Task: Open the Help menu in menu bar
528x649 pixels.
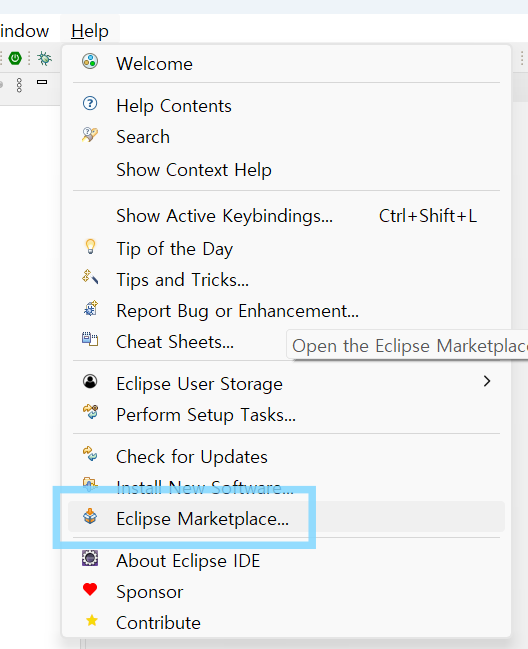Action: pos(90,31)
